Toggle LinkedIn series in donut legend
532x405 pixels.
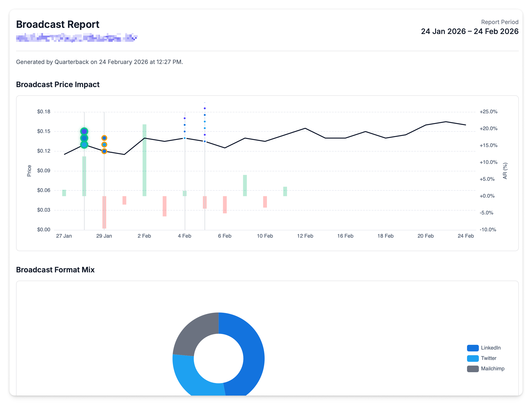point(490,348)
